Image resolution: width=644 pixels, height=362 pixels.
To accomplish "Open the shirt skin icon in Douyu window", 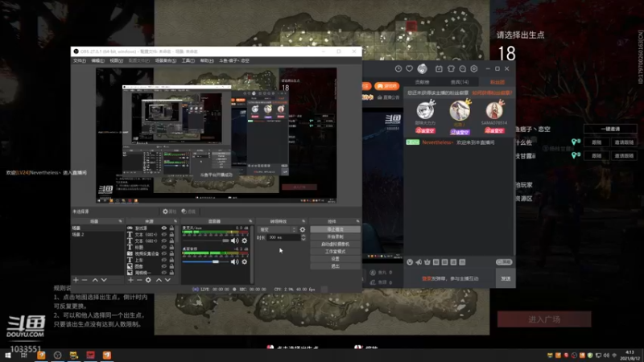I will pos(451,69).
